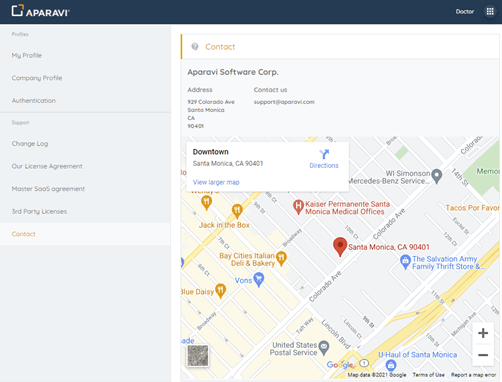
Task: Open map Terms of Use
Action: tap(428, 375)
